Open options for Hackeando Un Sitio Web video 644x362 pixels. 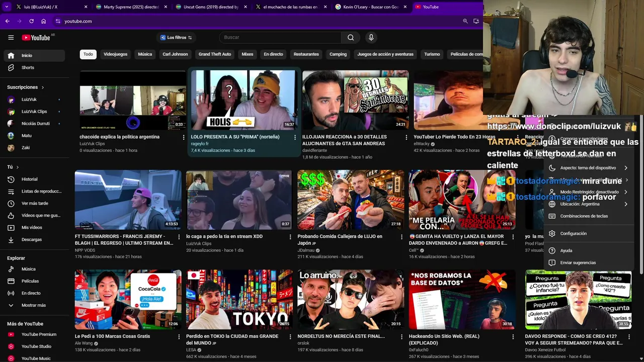point(513,337)
